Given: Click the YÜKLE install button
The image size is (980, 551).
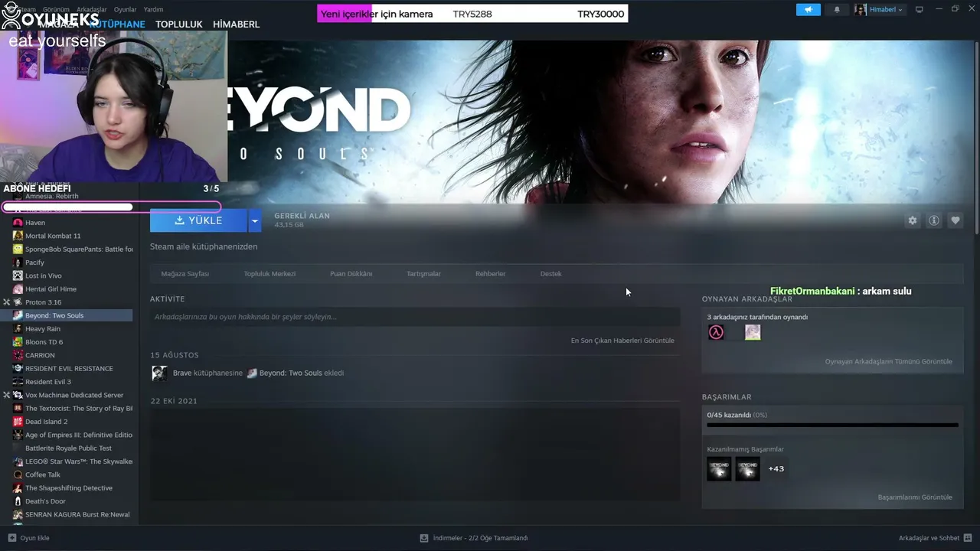Looking at the screenshot, I should 198,220.
